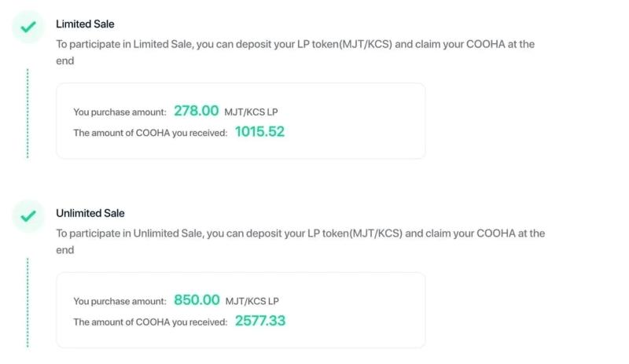Click the 850.00 purchase amount value
The height and width of the screenshot is (364, 629).
tap(197, 300)
